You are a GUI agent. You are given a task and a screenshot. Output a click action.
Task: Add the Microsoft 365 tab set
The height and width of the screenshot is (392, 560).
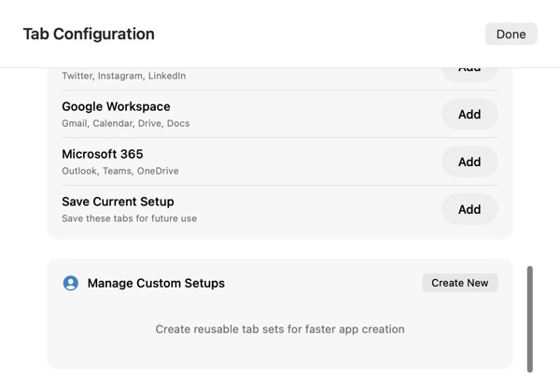(469, 161)
